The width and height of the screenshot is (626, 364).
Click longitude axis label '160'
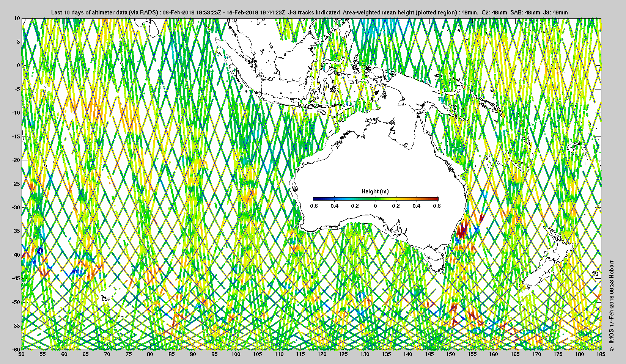pos(494,355)
